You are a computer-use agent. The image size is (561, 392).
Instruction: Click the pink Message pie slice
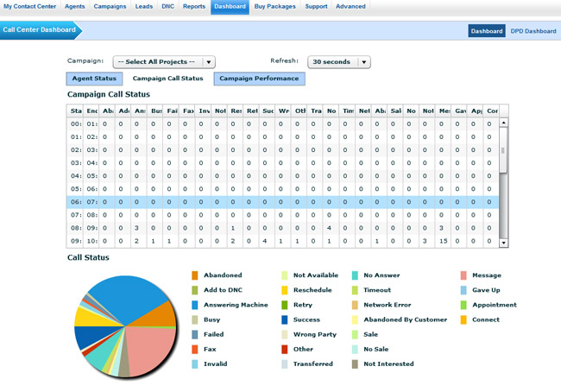[152, 349]
